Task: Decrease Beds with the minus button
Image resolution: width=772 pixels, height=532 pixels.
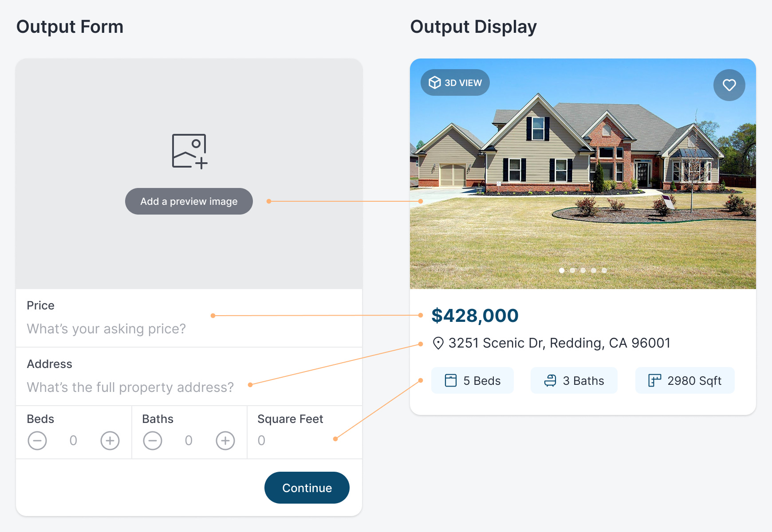Action: pos(37,441)
